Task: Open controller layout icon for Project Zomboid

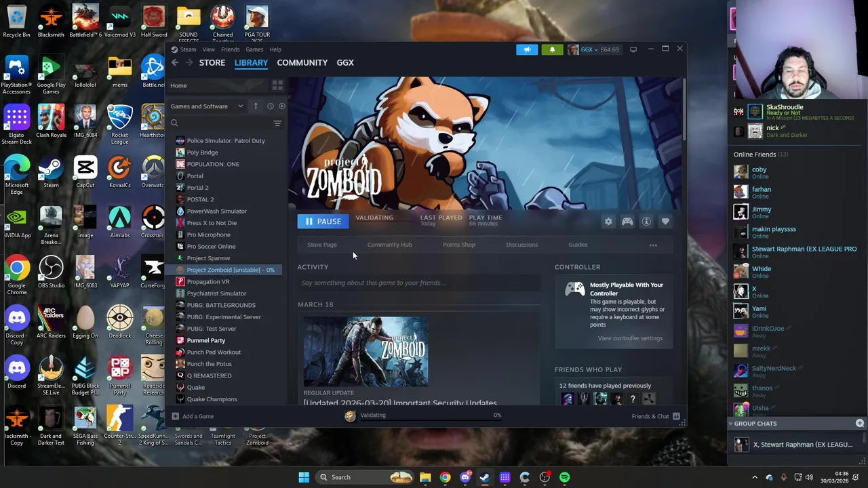Action: (627, 222)
